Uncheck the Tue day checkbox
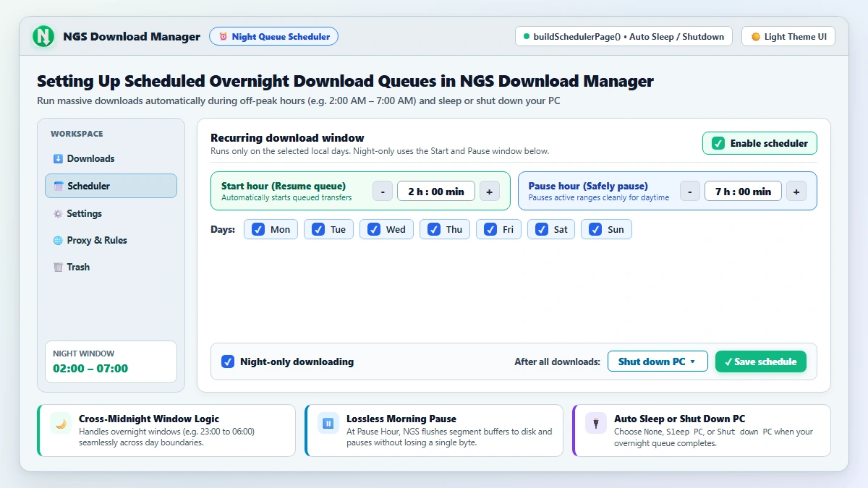The height and width of the screenshot is (488, 868). (318, 229)
